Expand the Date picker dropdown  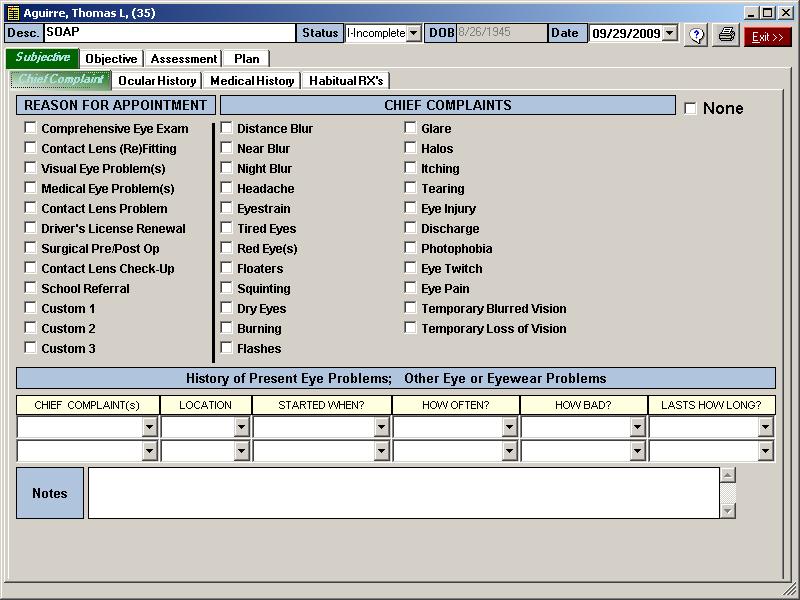[669, 33]
